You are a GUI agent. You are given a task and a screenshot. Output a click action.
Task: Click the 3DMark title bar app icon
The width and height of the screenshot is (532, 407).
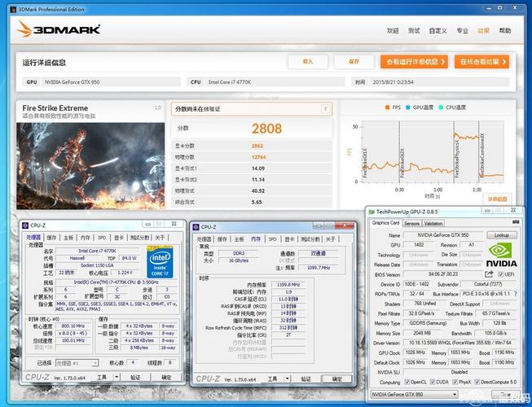[14, 9]
